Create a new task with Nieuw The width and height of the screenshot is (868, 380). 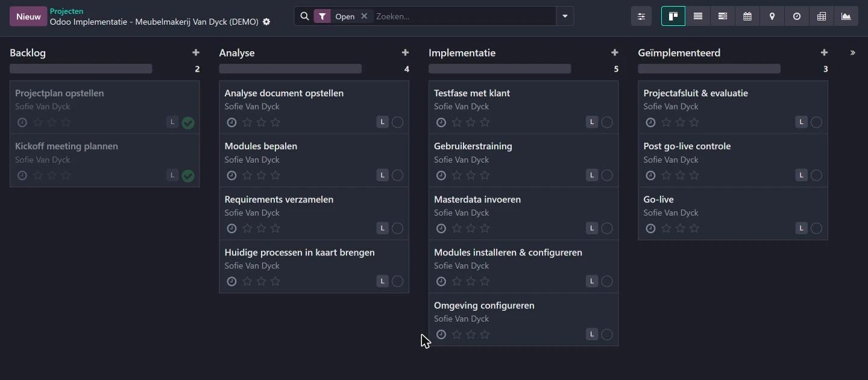click(x=28, y=16)
